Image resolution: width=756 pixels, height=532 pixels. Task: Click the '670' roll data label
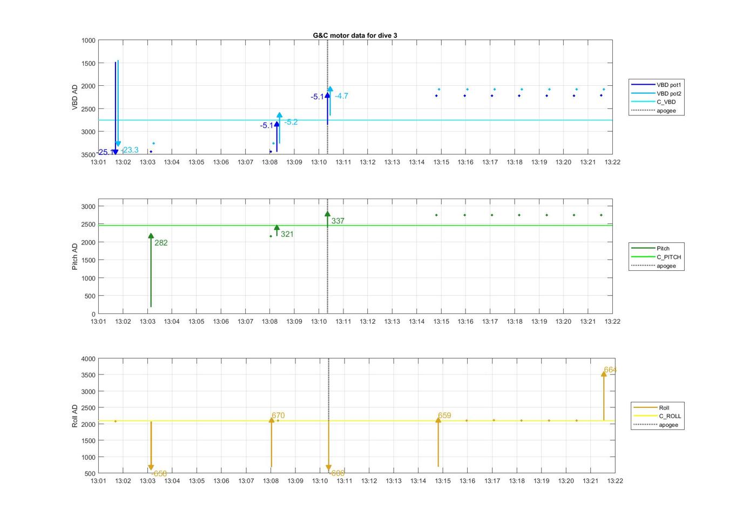[278, 415]
